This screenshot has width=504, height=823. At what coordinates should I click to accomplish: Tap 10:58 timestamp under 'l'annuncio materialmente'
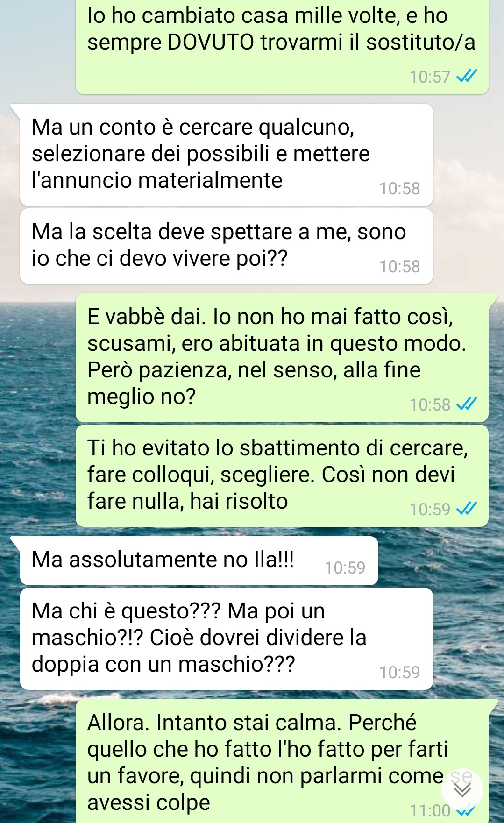400,188
